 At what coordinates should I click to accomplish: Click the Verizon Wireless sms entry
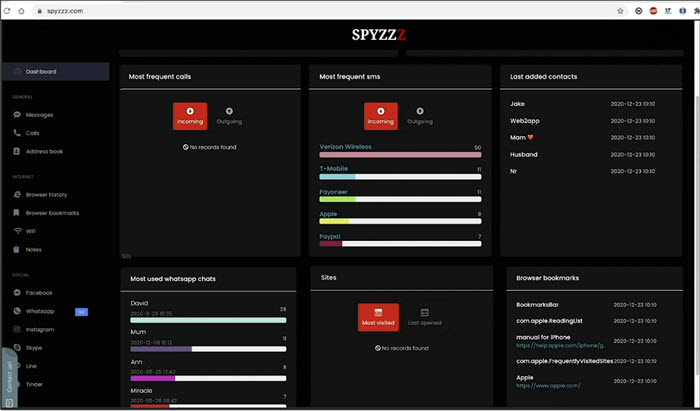pos(346,146)
